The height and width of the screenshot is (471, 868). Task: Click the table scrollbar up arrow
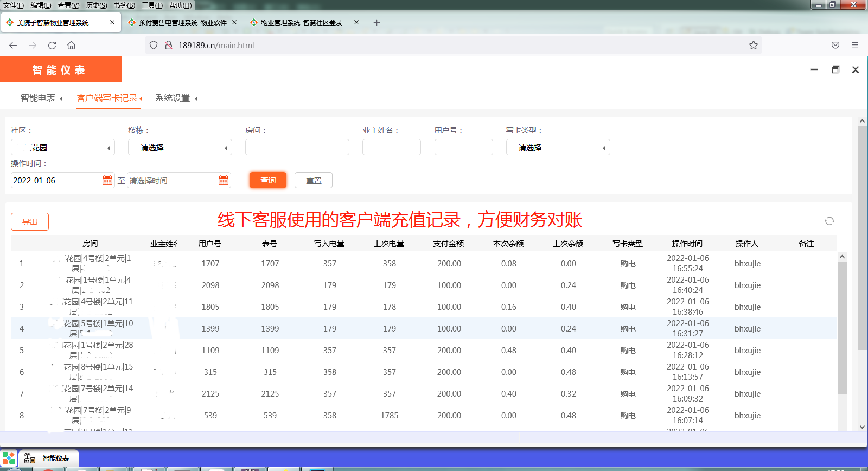click(x=842, y=257)
